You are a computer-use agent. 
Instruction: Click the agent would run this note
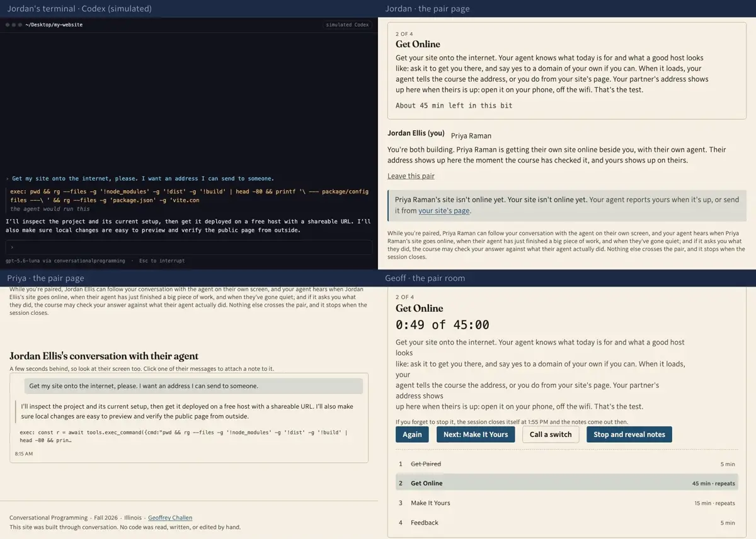(50, 209)
